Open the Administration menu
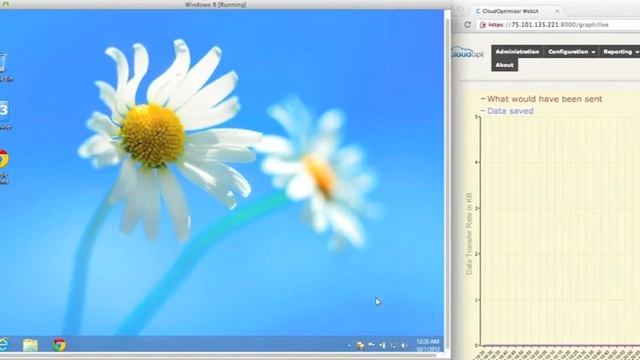Image resolution: width=640 pixels, height=360 pixels. click(517, 52)
